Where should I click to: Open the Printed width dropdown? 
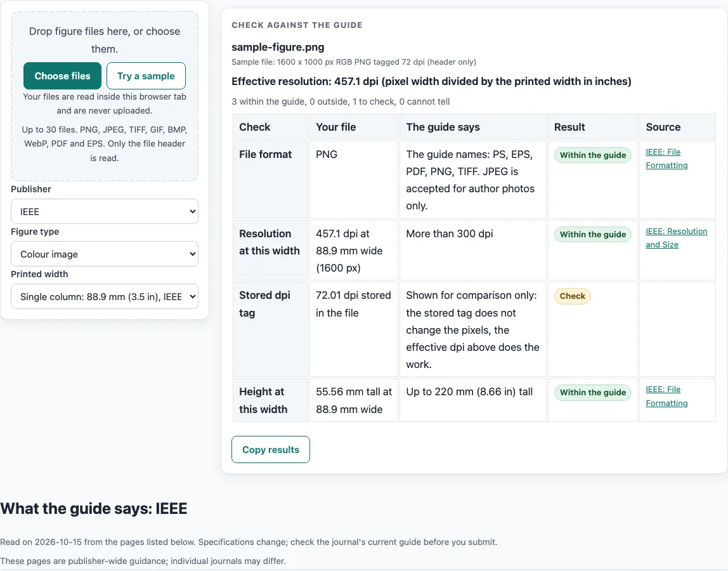105,296
